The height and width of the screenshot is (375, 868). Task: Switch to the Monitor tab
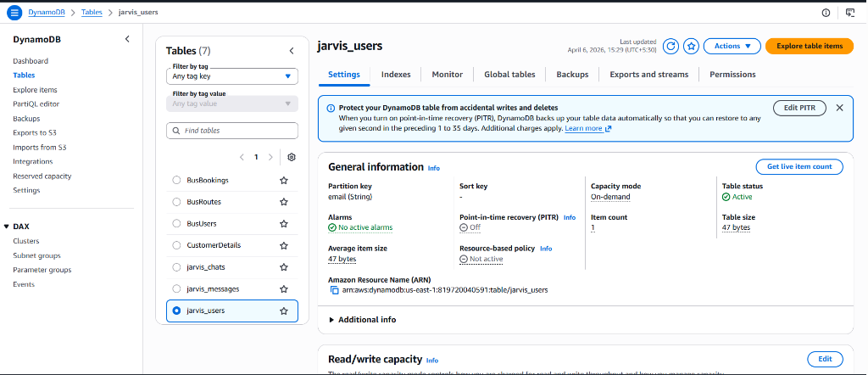click(x=448, y=74)
